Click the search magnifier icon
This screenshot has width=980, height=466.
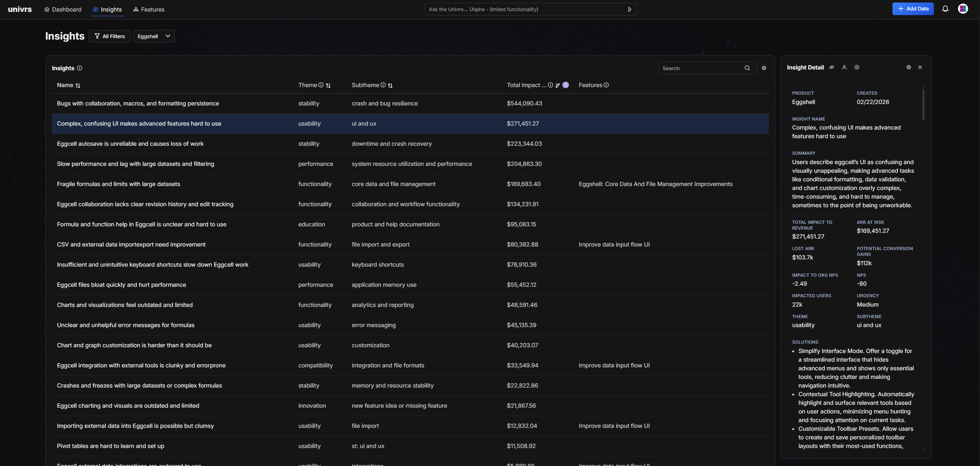(x=747, y=68)
